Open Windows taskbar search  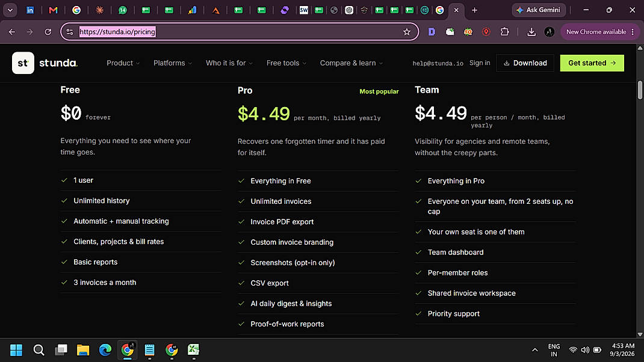click(39, 350)
